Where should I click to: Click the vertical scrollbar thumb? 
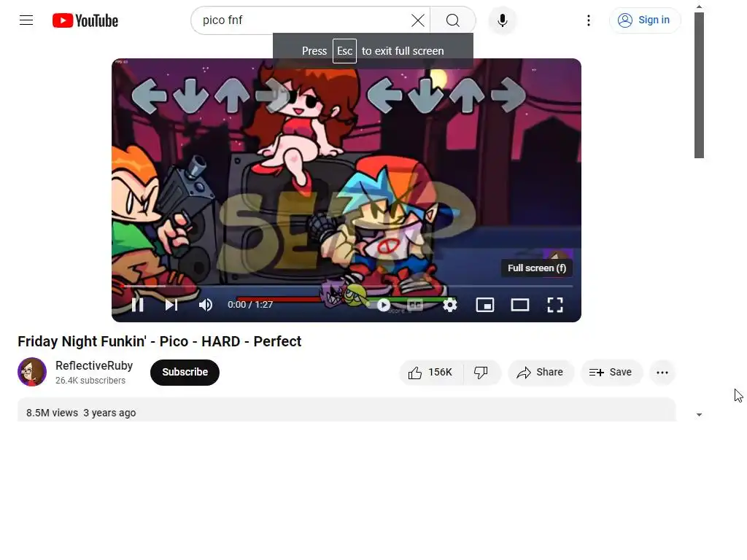(699, 85)
